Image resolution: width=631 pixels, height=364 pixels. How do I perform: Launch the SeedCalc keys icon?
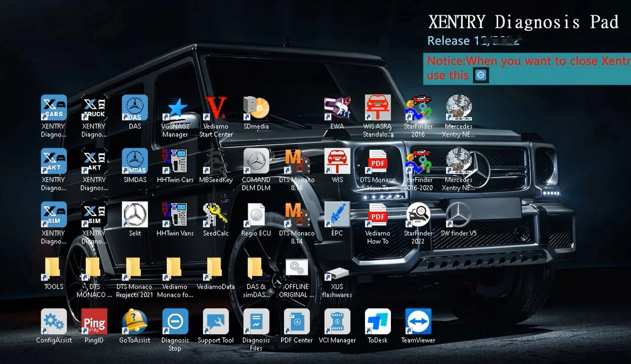tap(216, 215)
